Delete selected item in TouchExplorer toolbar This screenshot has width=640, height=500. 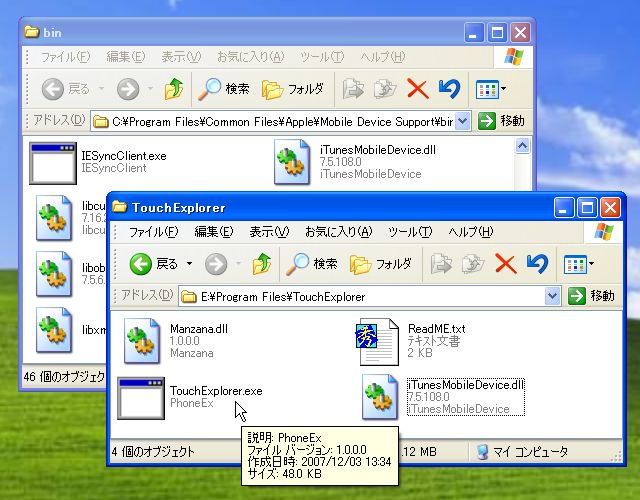click(x=506, y=264)
